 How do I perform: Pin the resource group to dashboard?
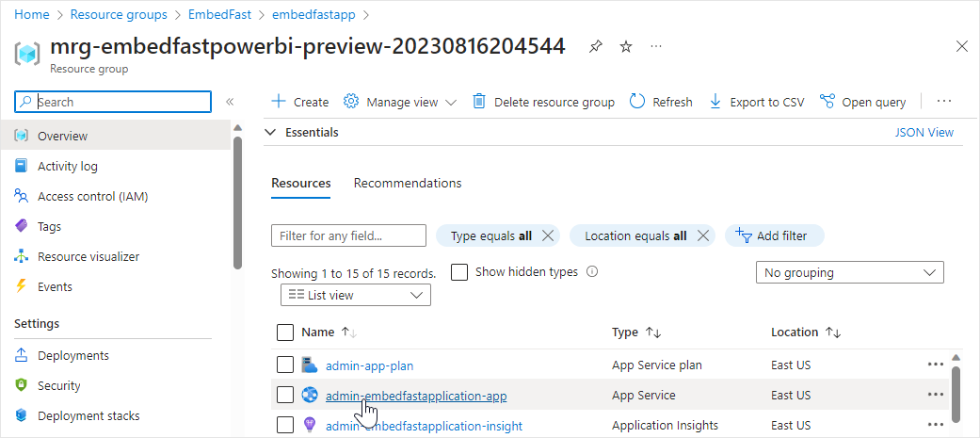coord(595,46)
